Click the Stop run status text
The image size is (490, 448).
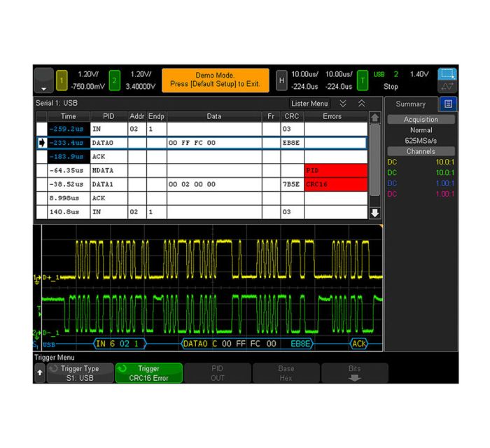391,87
